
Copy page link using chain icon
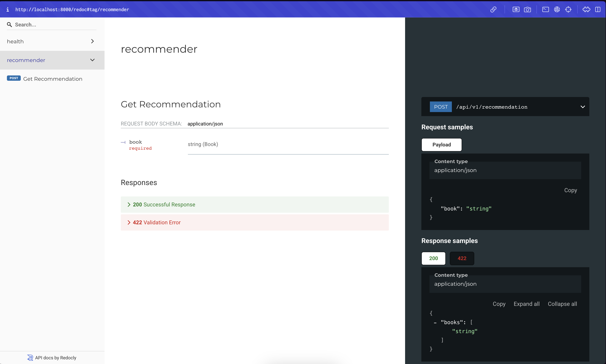click(493, 10)
